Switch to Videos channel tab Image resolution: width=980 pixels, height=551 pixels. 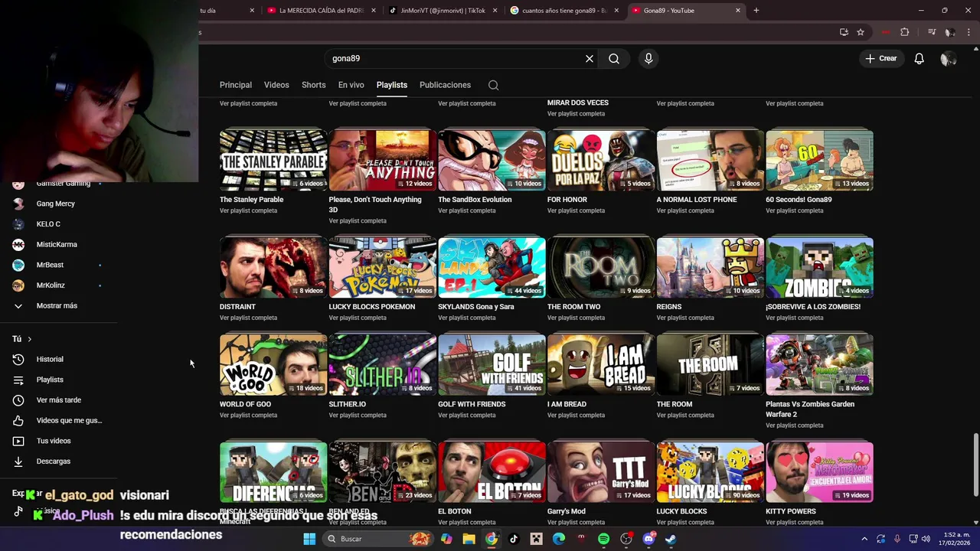click(x=276, y=85)
